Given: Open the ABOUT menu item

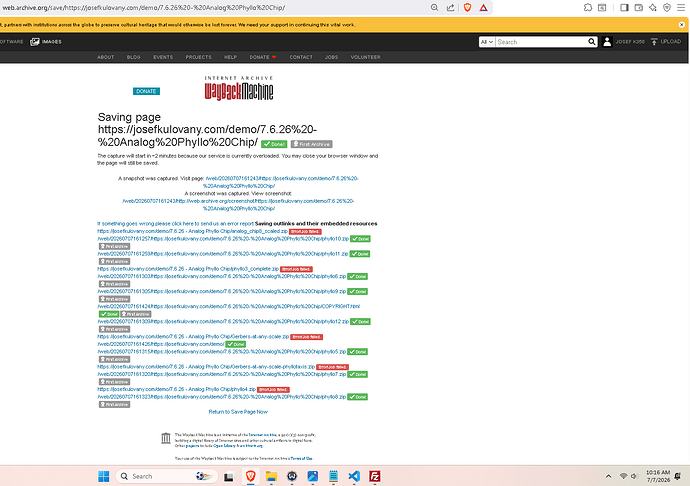Looking at the screenshot, I should click(106, 57).
